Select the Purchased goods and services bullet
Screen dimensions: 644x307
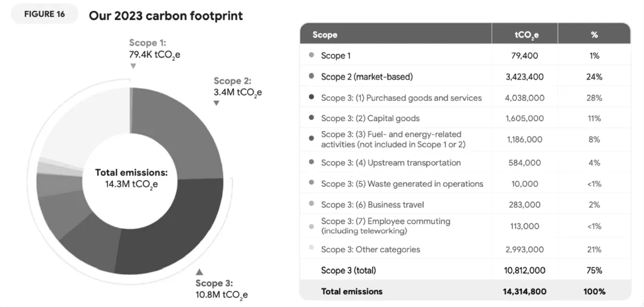pos(312,98)
